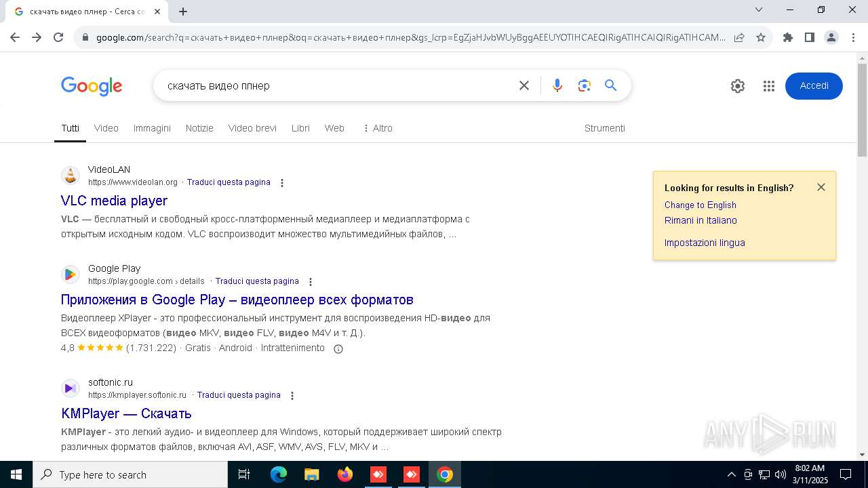
Task: Translate the Google Play result page
Action: tap(257, 281)
